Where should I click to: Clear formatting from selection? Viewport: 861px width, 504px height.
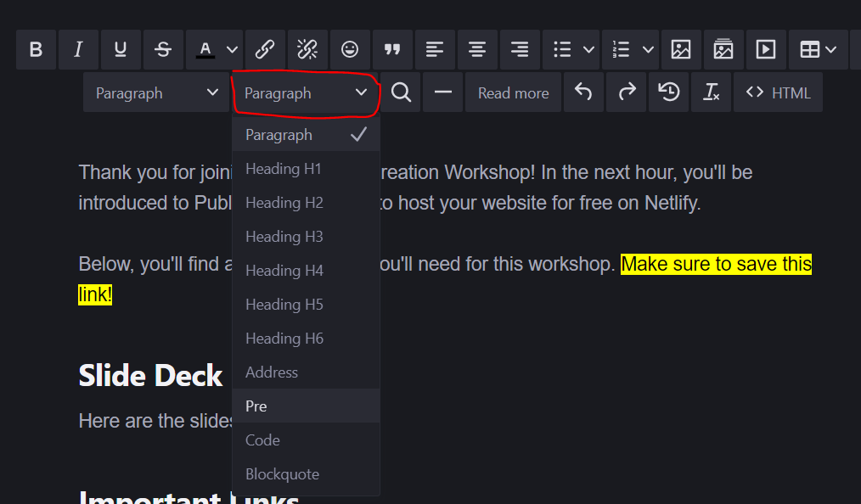click(712, 92)
